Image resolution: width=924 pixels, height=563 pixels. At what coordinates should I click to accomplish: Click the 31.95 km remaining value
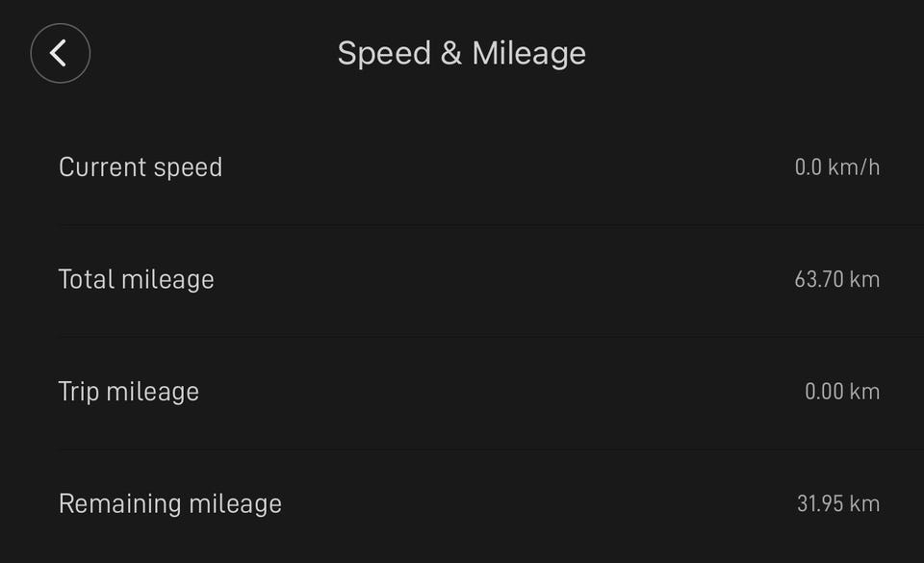coord(837,504)
